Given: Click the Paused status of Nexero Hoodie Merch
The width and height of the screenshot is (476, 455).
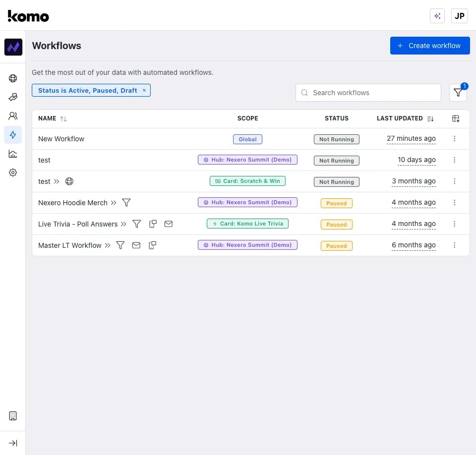Looking at the screenshot, I should click(336, 203).
